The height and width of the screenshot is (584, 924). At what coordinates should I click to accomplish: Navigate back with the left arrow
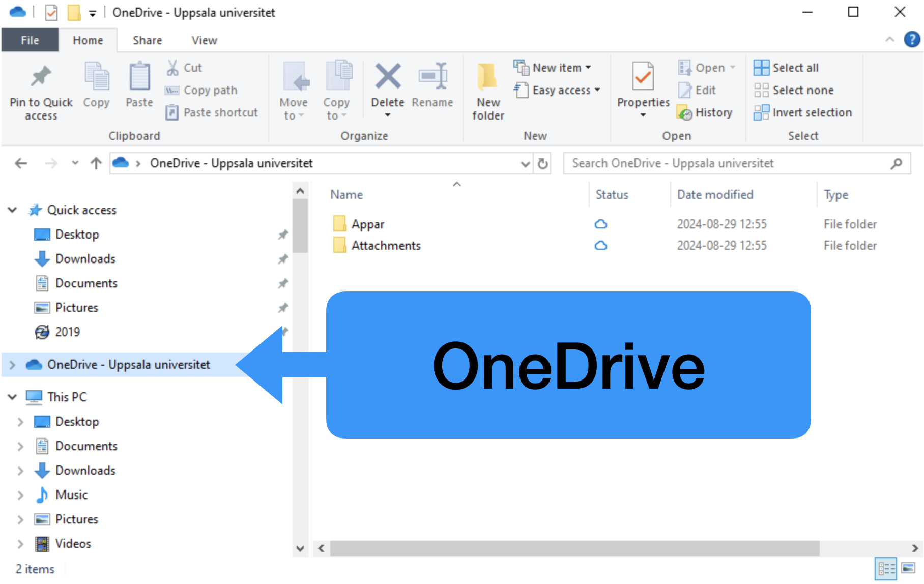tap(21, 163)
